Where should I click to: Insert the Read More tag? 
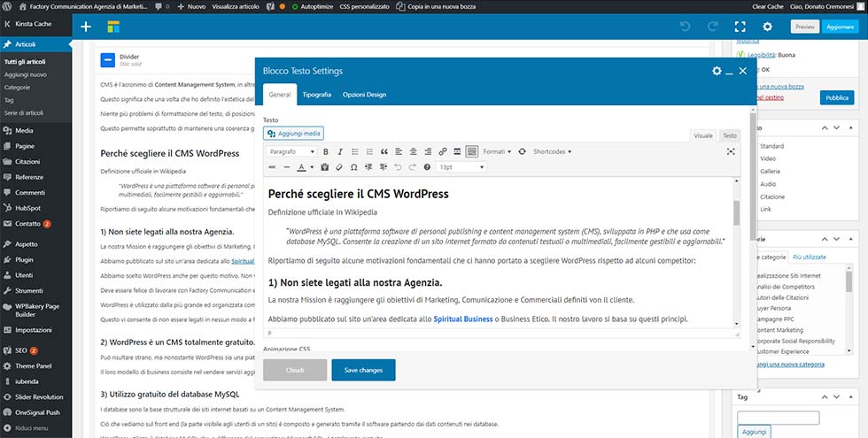click(457, 151)
